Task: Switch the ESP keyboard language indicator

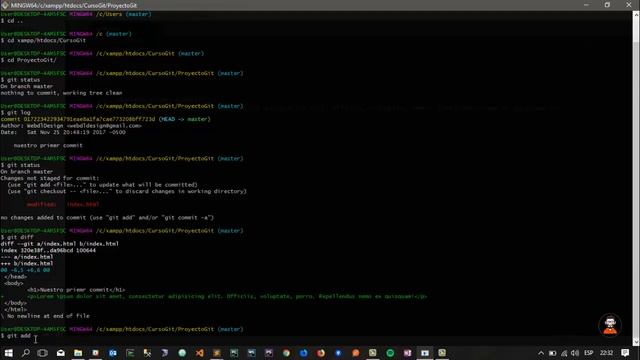Action: tap(589, 353)
